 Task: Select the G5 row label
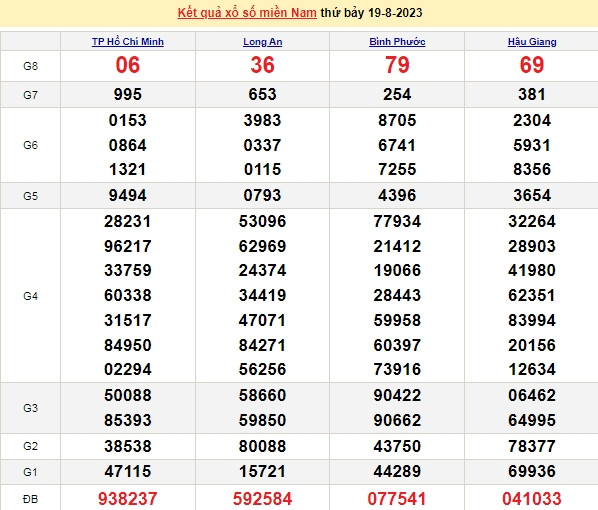(x=31, y=196)
